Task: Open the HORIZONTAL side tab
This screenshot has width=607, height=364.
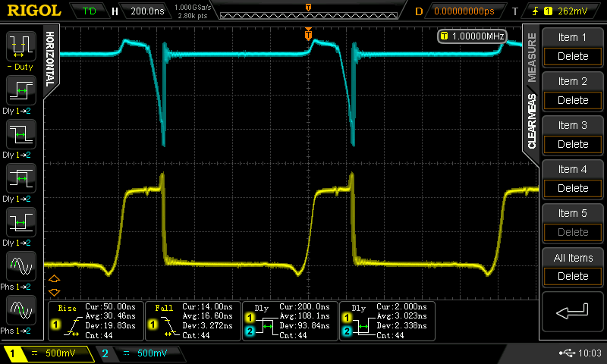Action: pyautogui.click(x=50, y=59)
